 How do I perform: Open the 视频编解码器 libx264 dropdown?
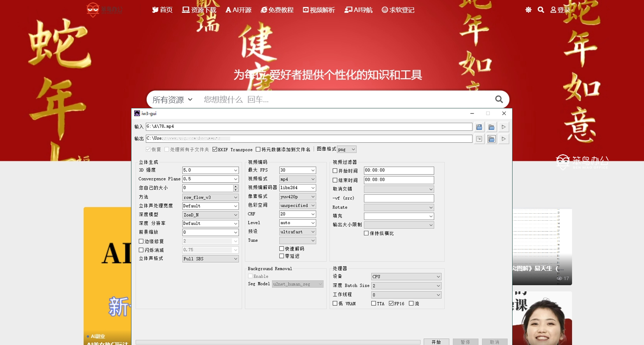pyautogui.click(x=297, y=188)
